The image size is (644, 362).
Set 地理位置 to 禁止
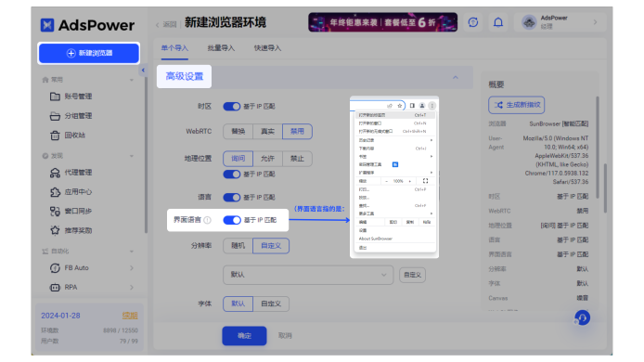point(297,159)
